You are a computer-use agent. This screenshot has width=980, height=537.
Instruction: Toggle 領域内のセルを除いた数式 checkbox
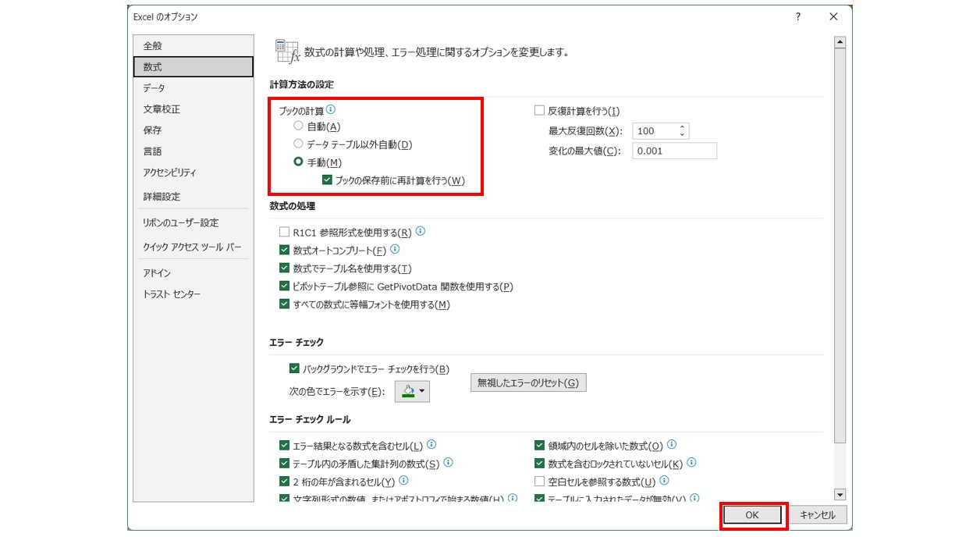[539, 446]
